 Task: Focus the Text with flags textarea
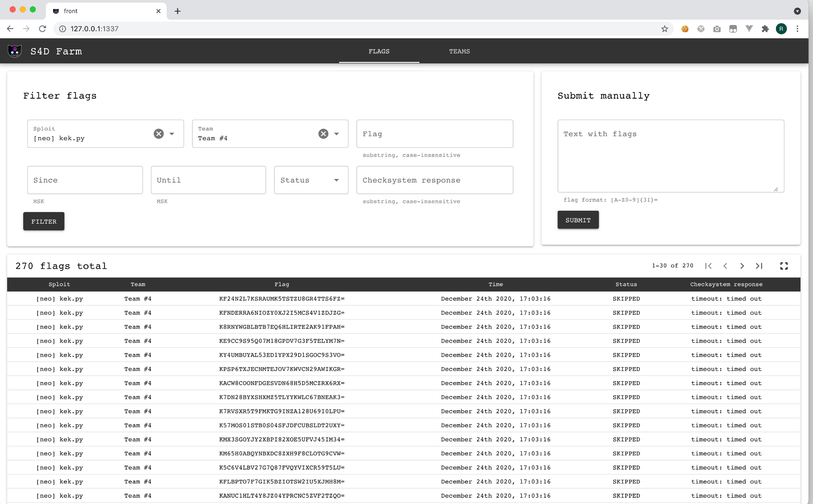coord(670,156)
